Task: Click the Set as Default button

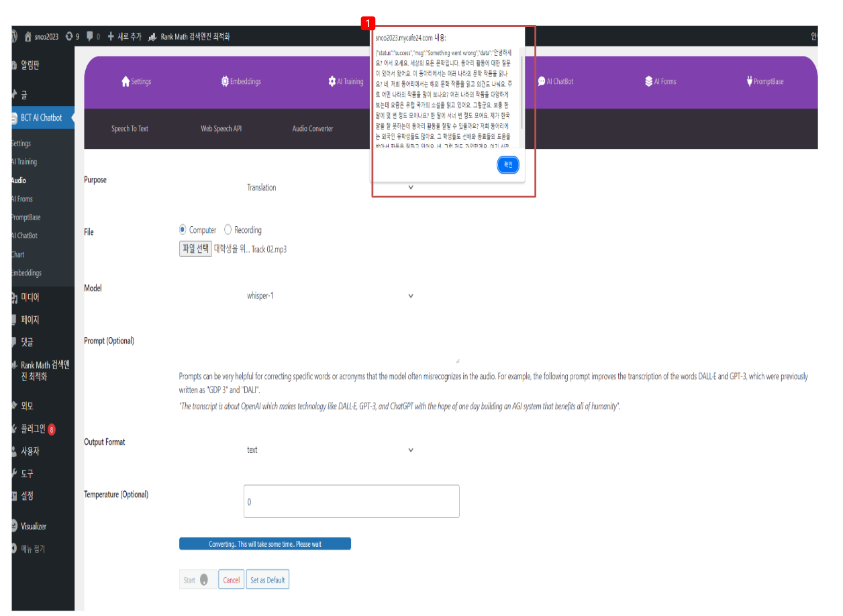Action: tap(267, 580)
